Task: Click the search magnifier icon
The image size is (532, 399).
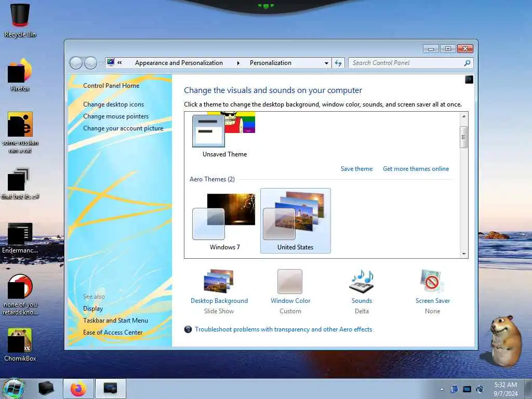Action: point(467,63)
